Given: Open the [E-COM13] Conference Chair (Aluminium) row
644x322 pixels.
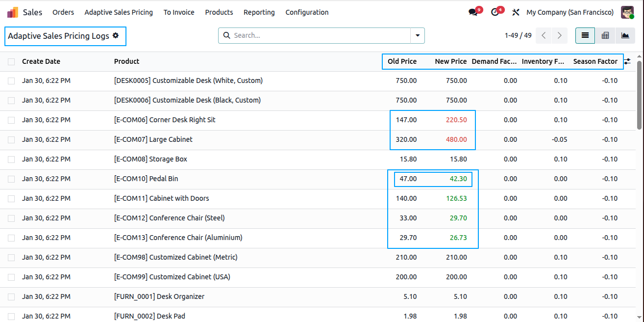Looking at the screenshot, I should click(x=178, y=238).
